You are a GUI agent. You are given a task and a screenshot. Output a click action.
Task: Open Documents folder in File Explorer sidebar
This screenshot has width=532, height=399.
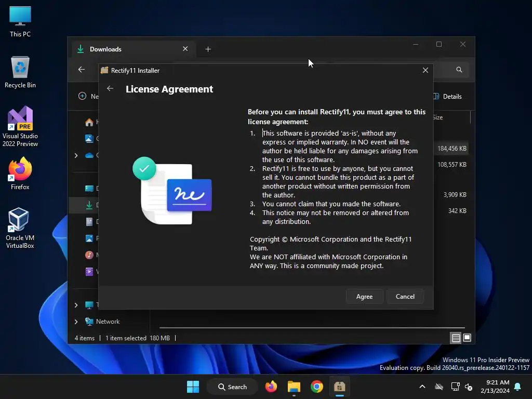point(89,222)
